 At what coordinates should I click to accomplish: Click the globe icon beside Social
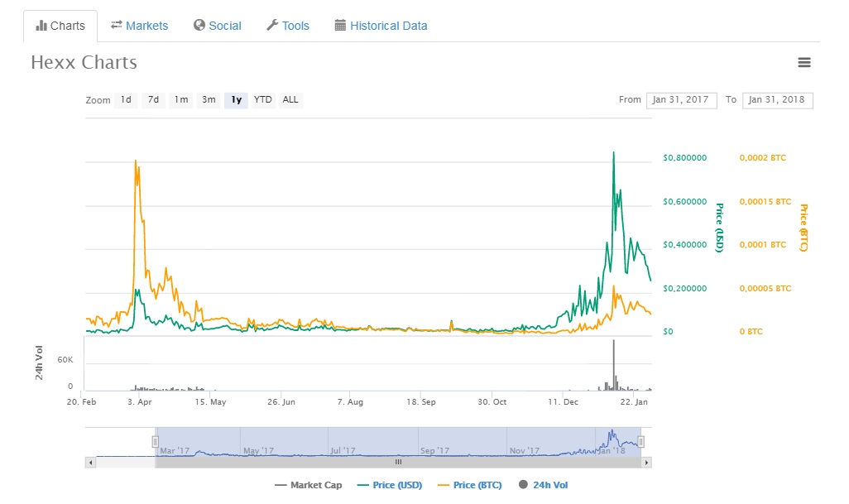pyautogui.click(x=199, y=25)
